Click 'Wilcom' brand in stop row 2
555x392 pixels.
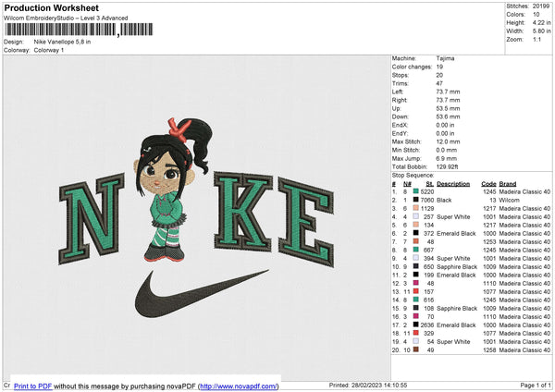point(510,200)
